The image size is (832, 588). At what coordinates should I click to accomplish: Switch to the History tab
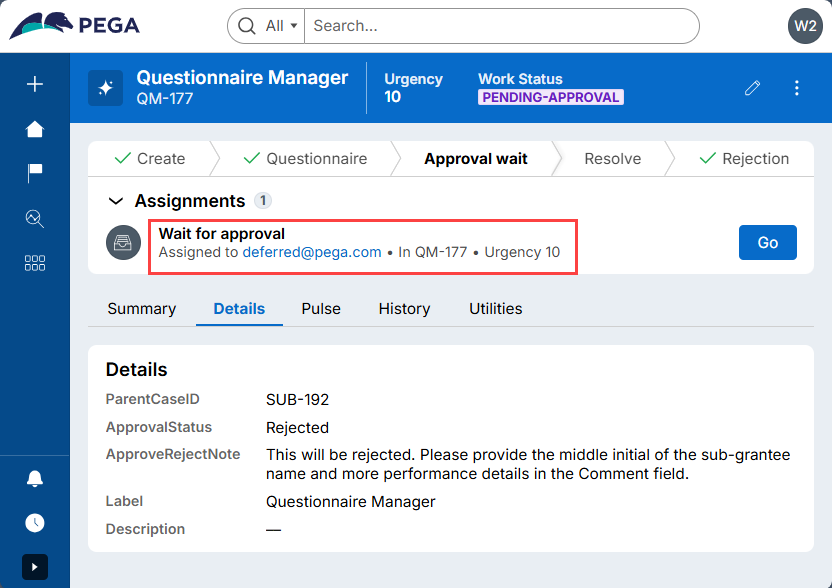point(404,309)
